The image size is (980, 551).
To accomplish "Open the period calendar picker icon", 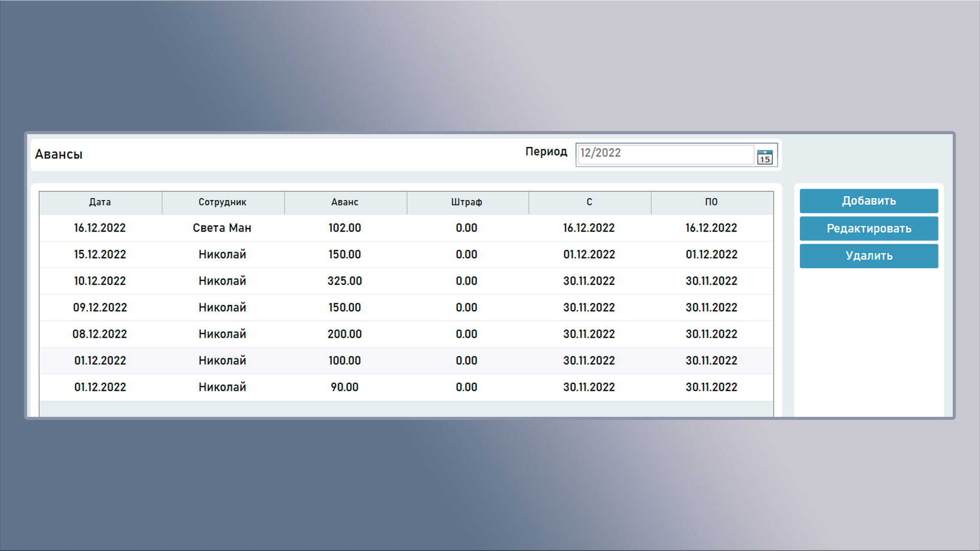I will pos(764,157).
